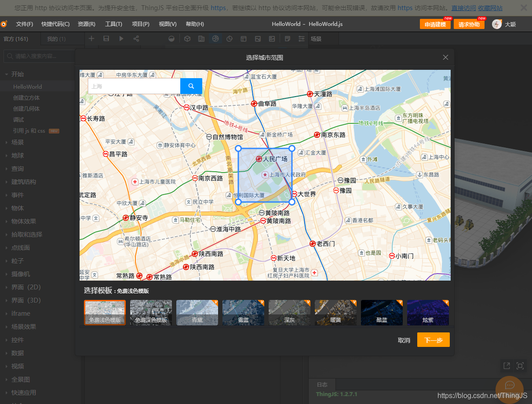Open the 项目(P) menu
The height and width of the screenshot is (404, 532).
141,24
